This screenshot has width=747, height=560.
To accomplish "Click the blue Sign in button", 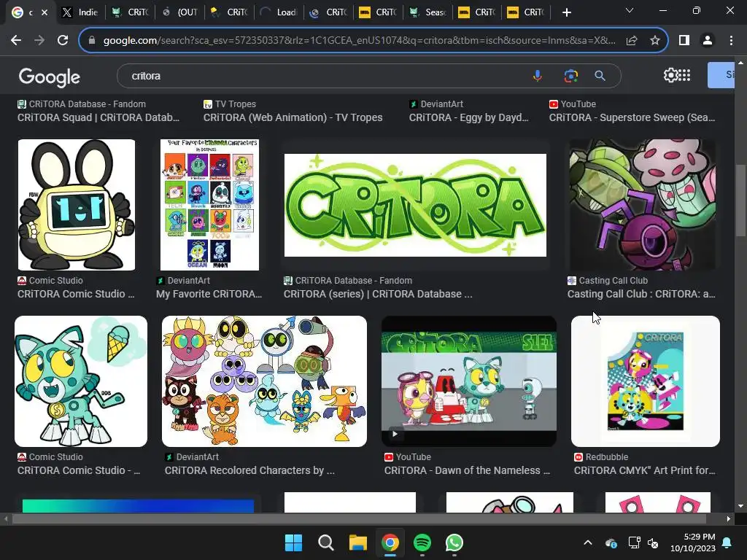I will coord(721,75).
